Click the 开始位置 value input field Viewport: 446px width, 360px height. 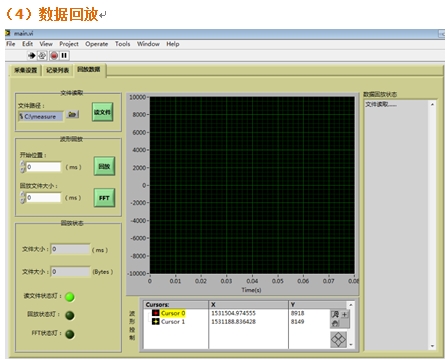tap(43, 167)
